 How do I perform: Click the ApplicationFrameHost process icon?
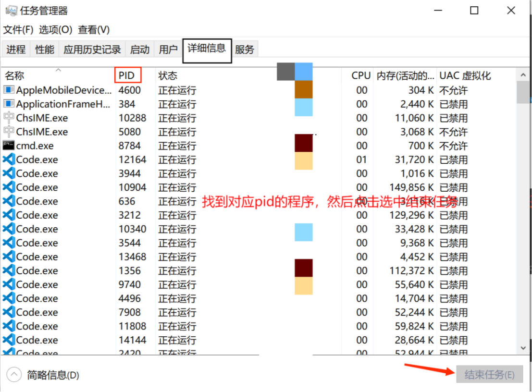coord(9,104)
